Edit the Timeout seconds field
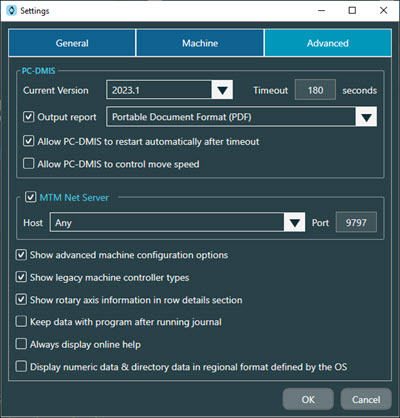Viewport: 400px width, 418px height. (315, 90)
